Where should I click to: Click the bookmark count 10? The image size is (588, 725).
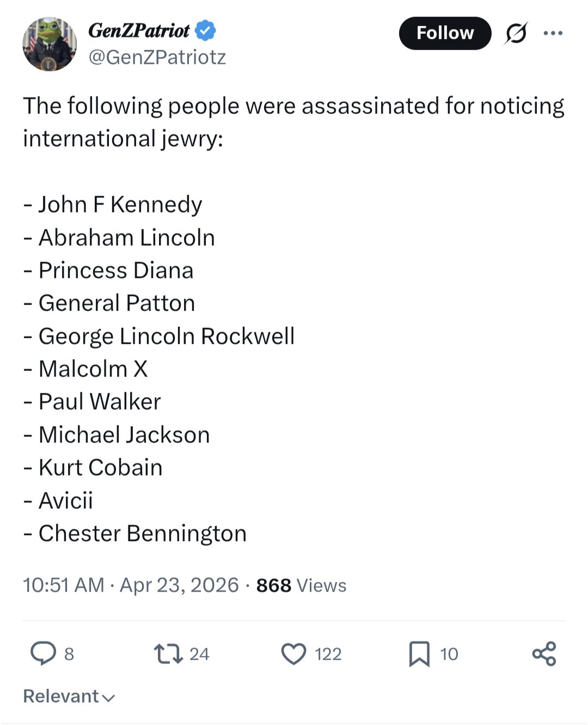[x=449, y=654]
